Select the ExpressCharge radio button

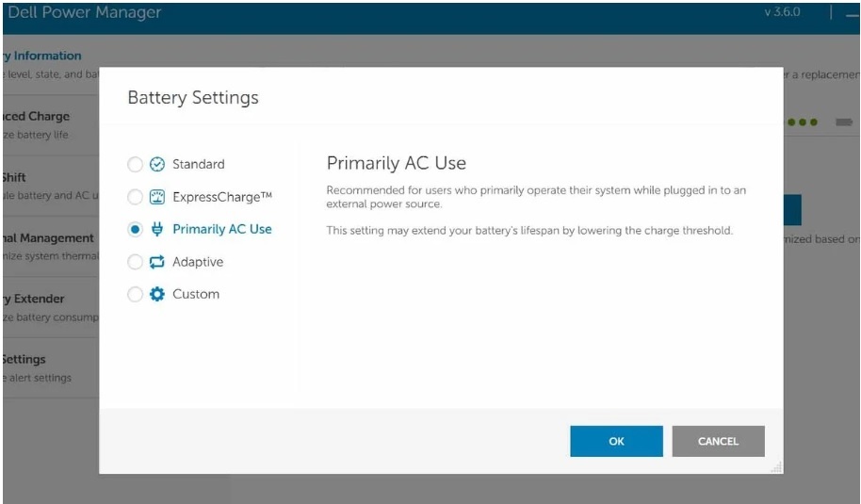click(135, 197)
